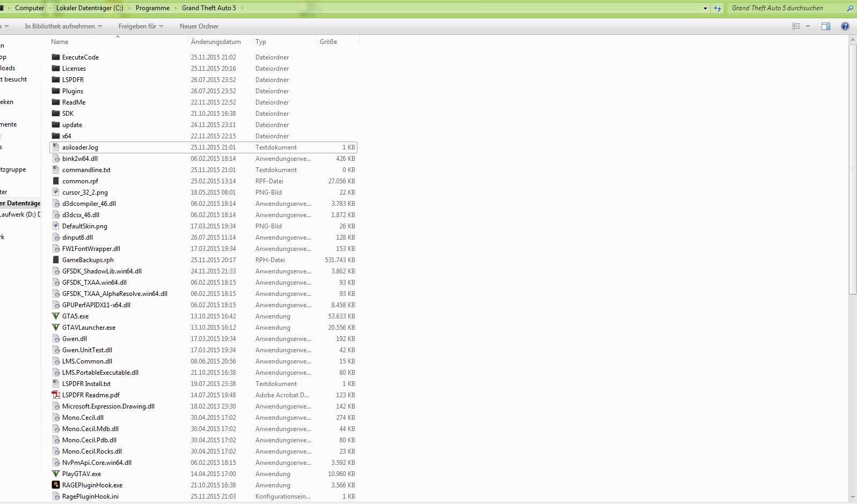Select the LMS.PortableExecutable.dll file name
857x504 pixels.
[100, 372]
